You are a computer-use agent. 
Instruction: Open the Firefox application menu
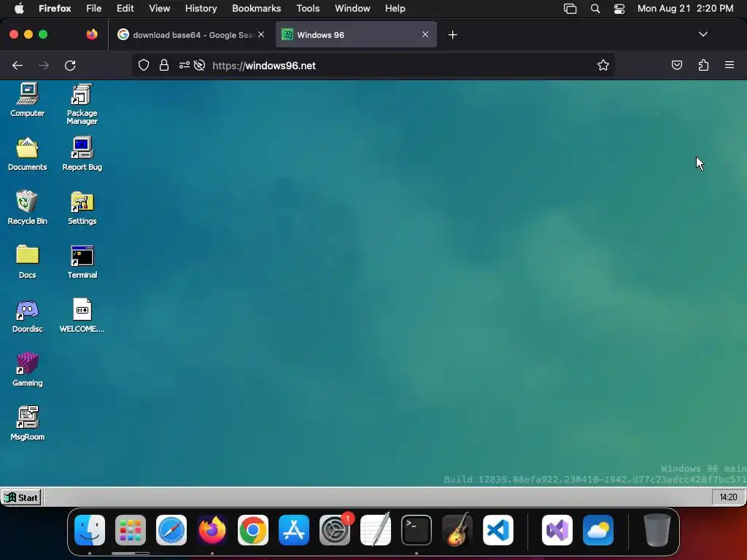point(55,9)
